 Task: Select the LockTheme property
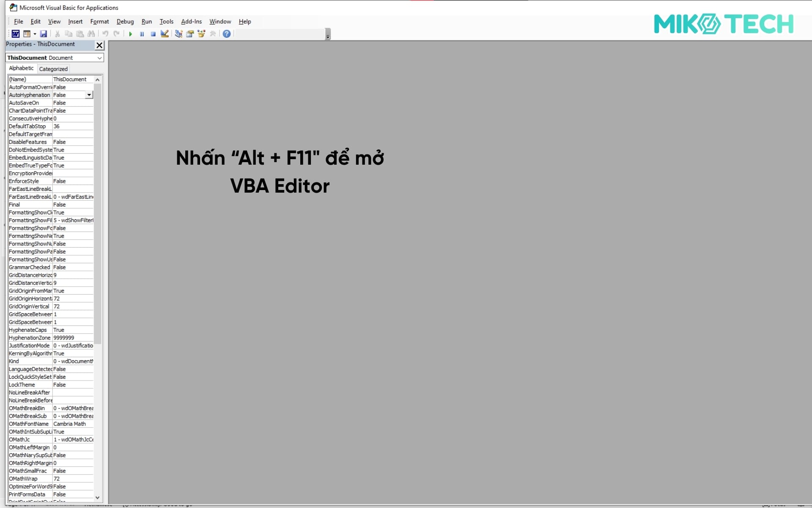click(x=51, y=385)
